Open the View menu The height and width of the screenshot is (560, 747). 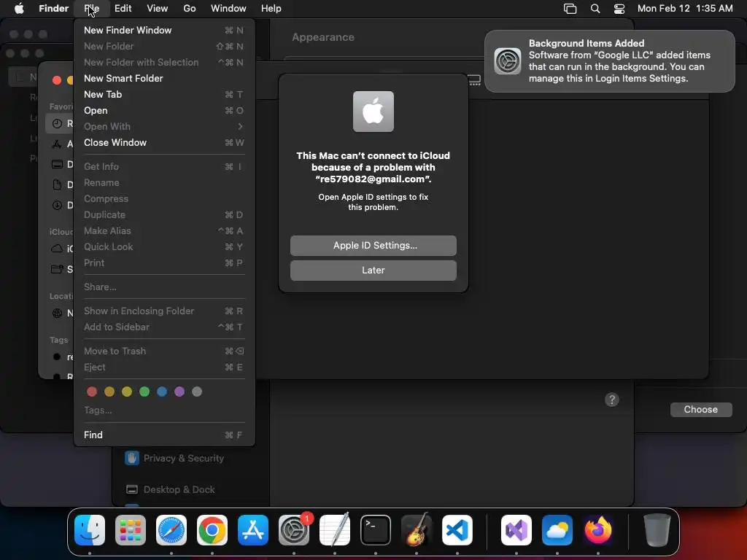(x=158, y=9)
